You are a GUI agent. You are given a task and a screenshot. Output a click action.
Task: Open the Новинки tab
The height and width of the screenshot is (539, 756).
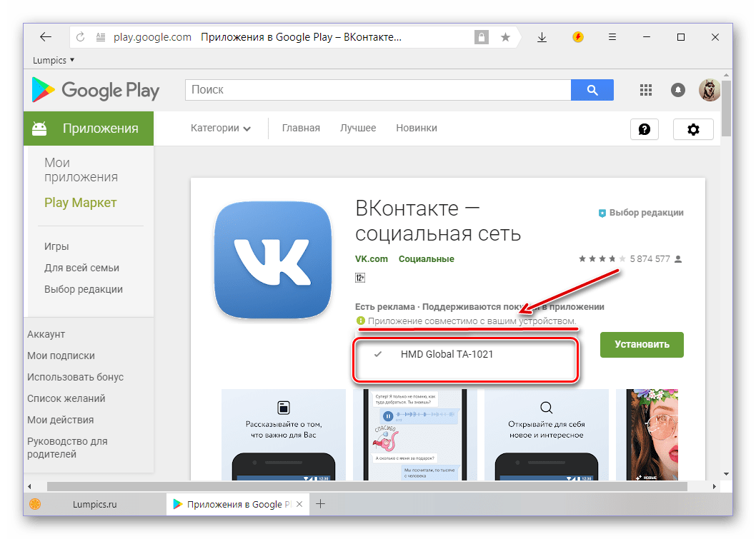(417, 128)
